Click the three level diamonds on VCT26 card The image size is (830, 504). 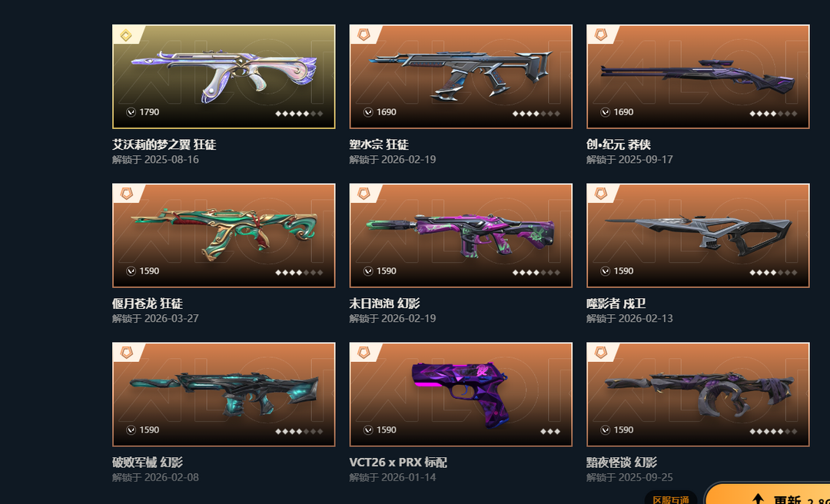pyautogui.click(x=550, y=431)
